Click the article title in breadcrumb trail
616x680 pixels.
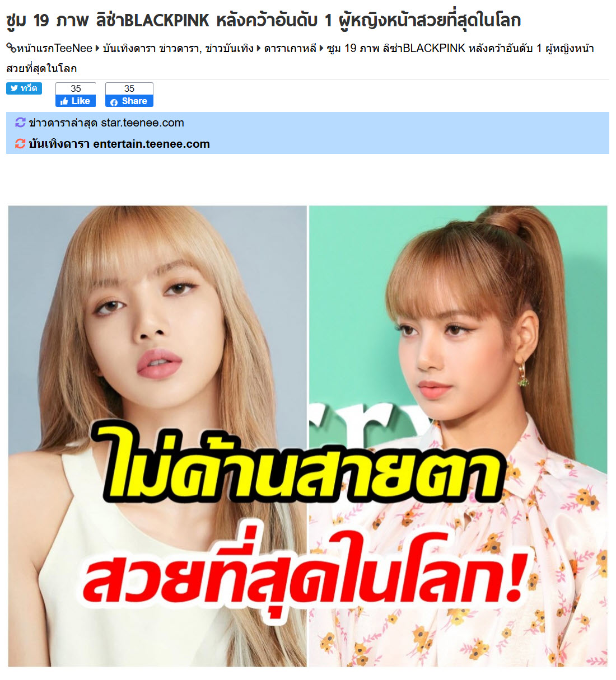coord(300,58)
